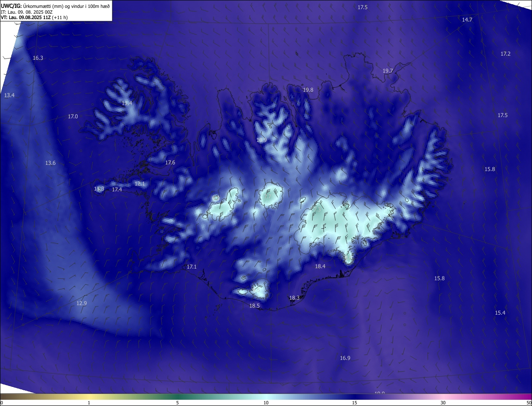Click the colorbar tick labeled 30
This screenshot has width=532, height=406.
click(443, 403)
